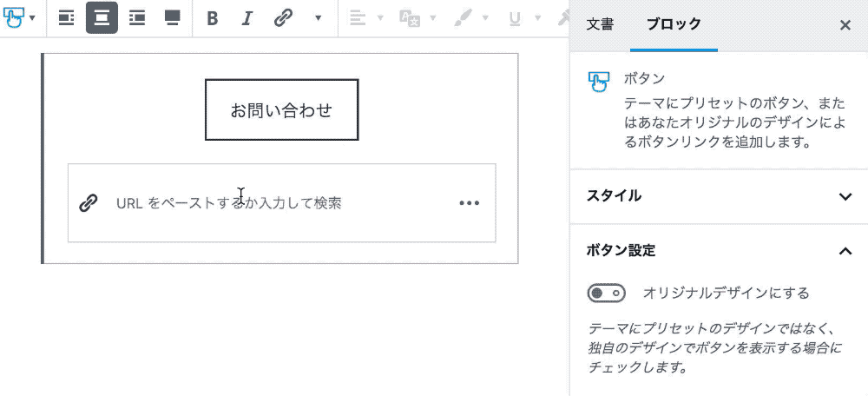Image resolution: width=868 pixels, height=396 pixels.
Task: Apply italic formatting
Action: 247,18
